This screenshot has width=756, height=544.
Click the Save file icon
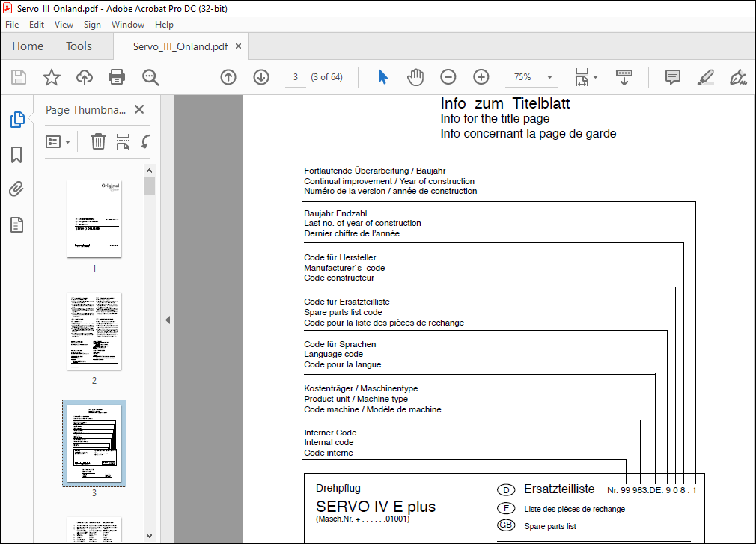point(19,77)
